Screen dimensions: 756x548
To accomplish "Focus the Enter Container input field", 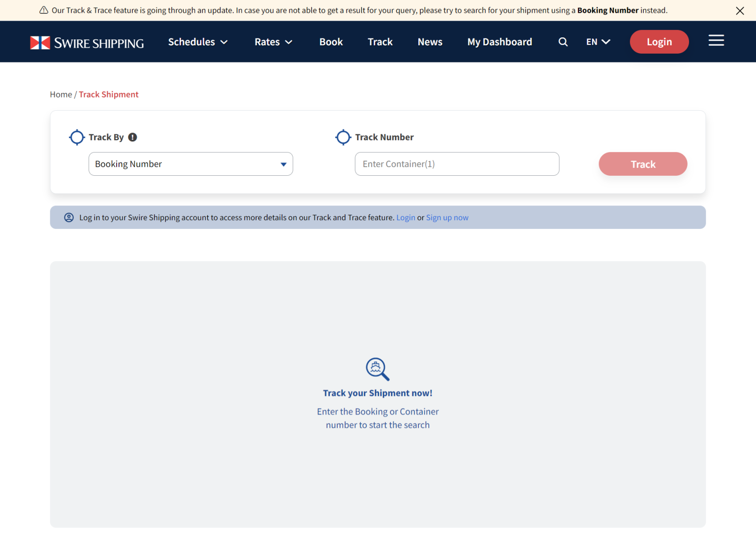I will click(456, 164).
